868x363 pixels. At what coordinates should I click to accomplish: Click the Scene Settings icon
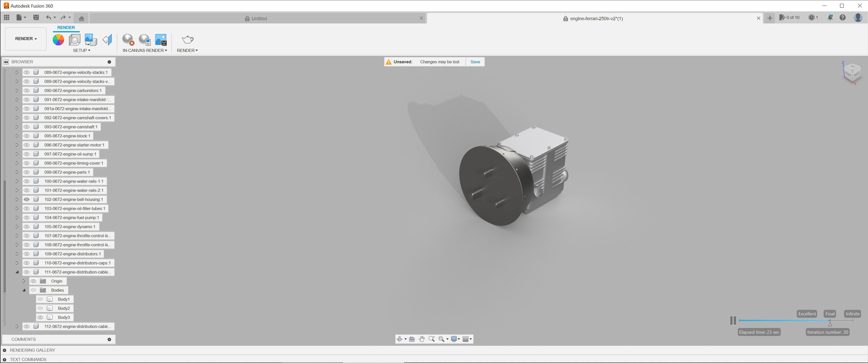pyautogui.click(x=74, y=40)
